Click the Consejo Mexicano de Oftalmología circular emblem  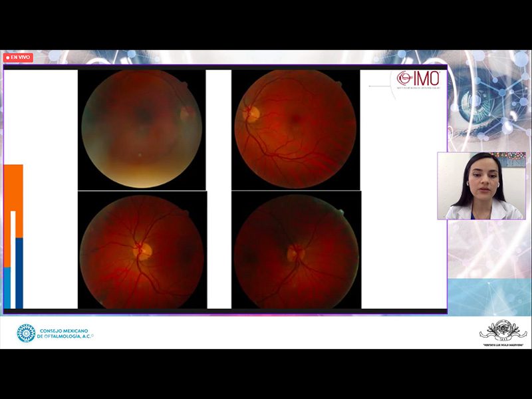coord(26,333)
